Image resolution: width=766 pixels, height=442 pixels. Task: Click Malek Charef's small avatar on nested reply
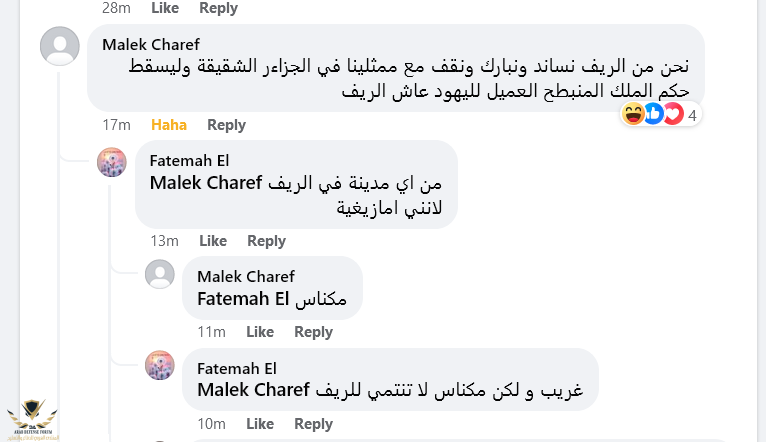click(160, 275)
